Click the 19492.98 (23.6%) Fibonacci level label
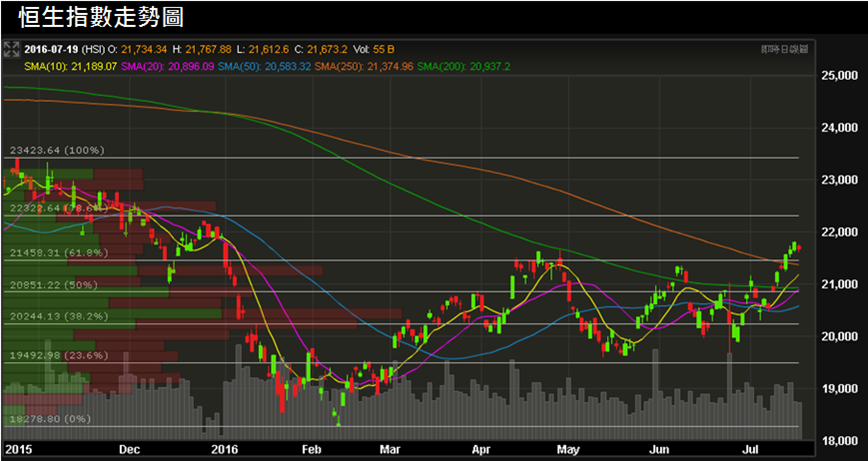The height and width of the screenshot is (461, 868). tap(59, 356)
